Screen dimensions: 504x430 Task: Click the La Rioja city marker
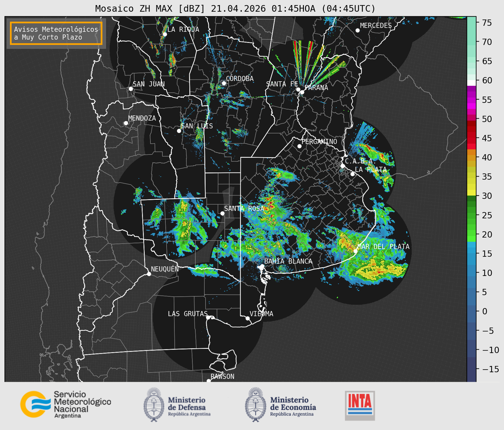click(165, 34)
